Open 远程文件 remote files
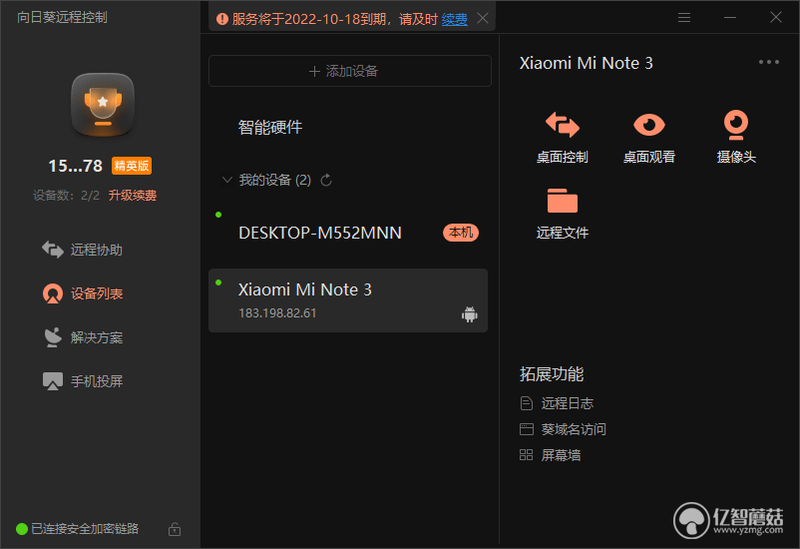 pyautogui.click(x=562, y=213)
